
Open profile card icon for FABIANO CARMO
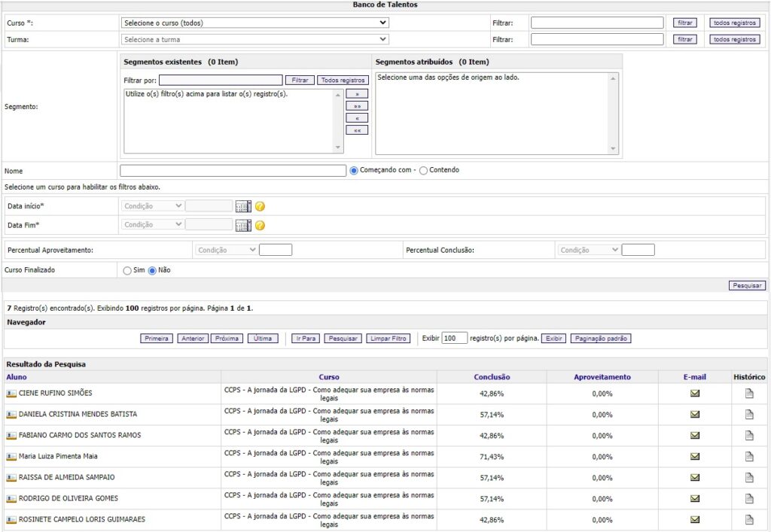pos(11,436)
